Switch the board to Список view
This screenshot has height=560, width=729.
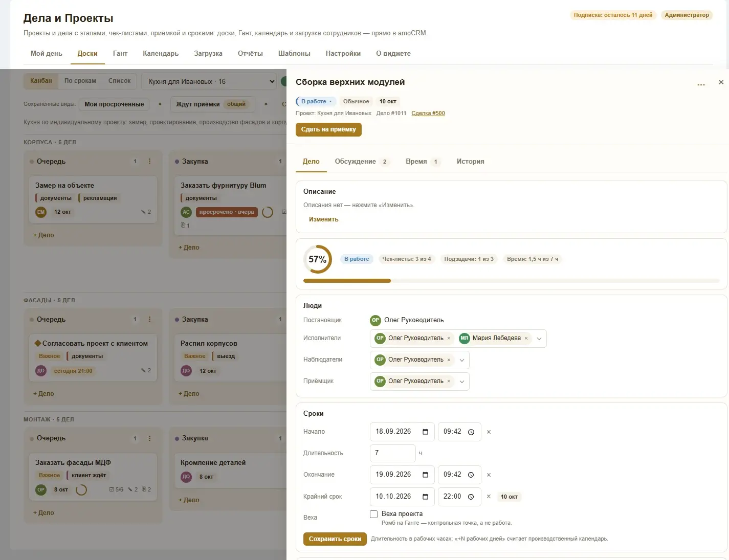click(120, 81)
